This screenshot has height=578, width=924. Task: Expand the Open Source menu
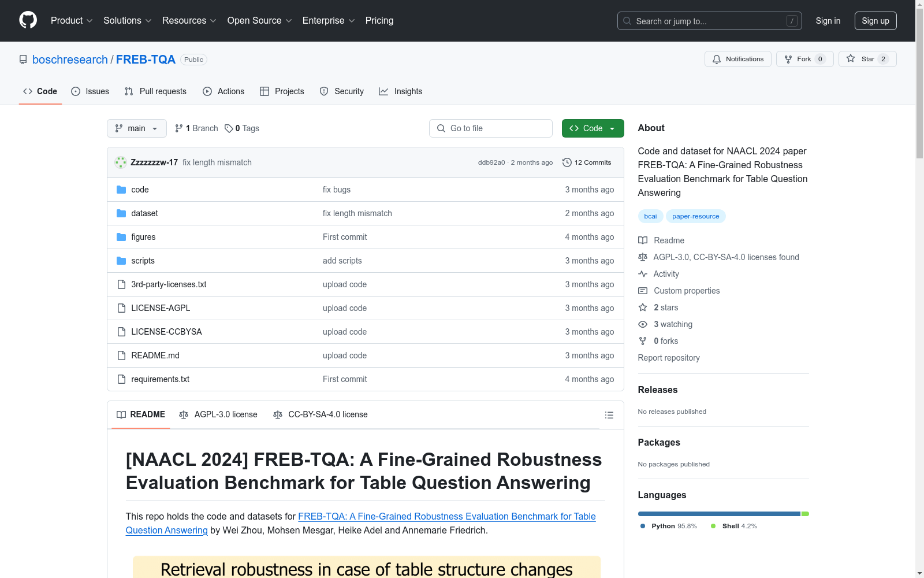[260, 21]
